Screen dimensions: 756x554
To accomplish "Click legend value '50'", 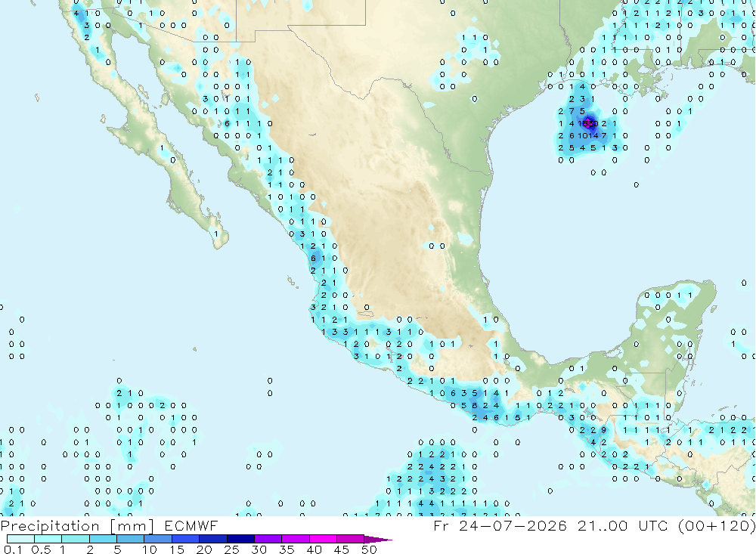I will coord(370,549).
